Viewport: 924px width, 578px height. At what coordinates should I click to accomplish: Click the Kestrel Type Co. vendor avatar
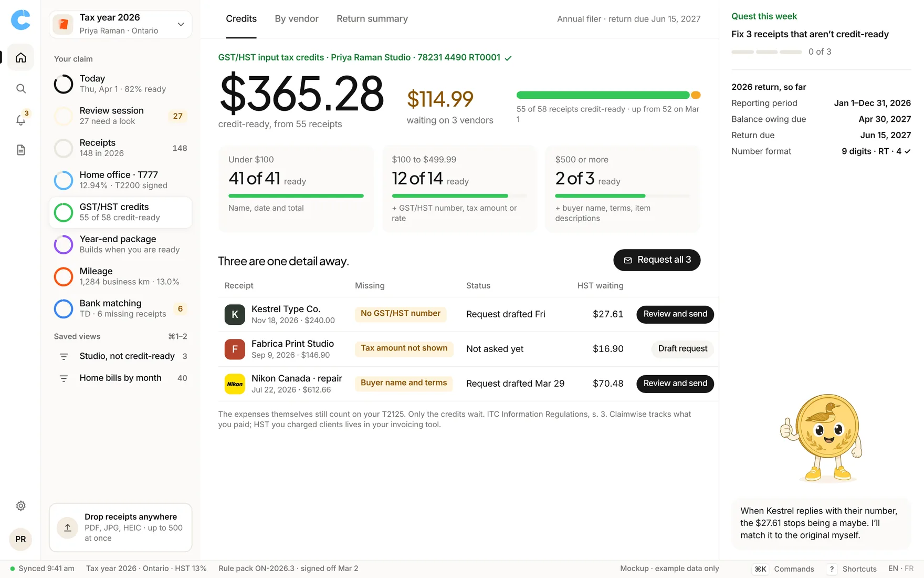pyautogui.click(x=235, y=314)
